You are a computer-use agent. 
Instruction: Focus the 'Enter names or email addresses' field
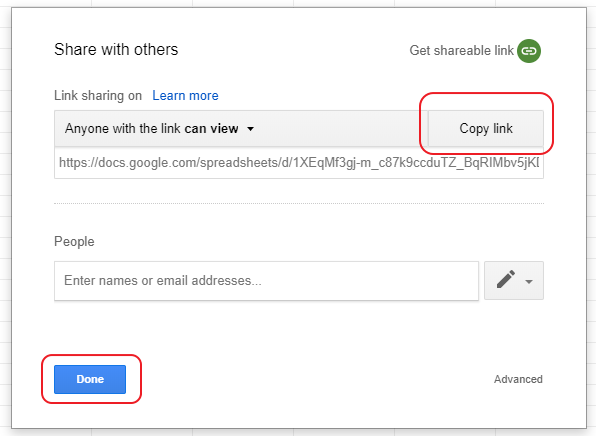(x=266, y=281)
